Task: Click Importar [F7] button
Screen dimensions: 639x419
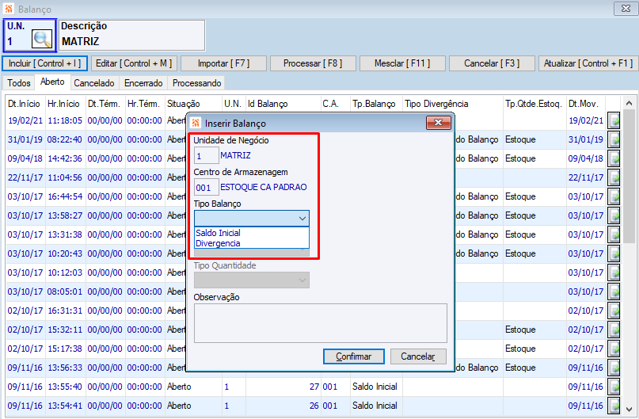Action: 223,64
